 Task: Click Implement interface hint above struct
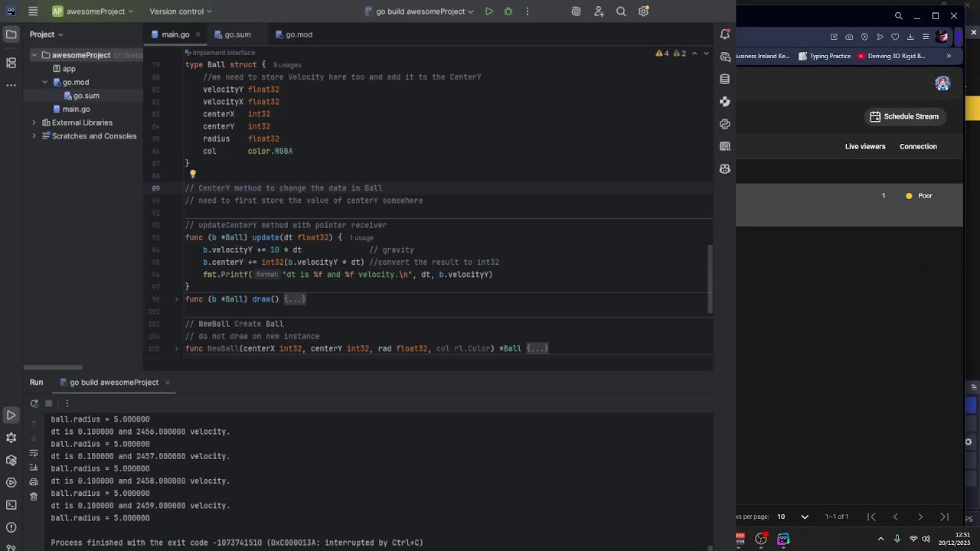(x=220, y=53)
